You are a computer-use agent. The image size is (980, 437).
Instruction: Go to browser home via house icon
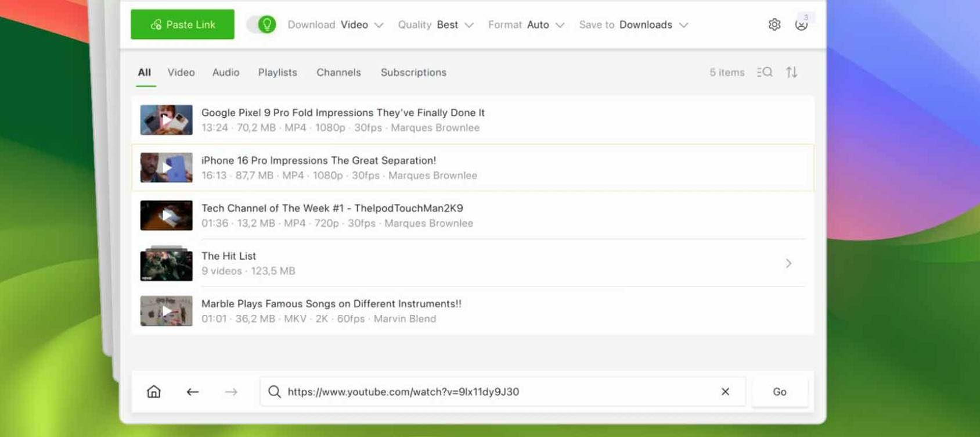(154, 392)
